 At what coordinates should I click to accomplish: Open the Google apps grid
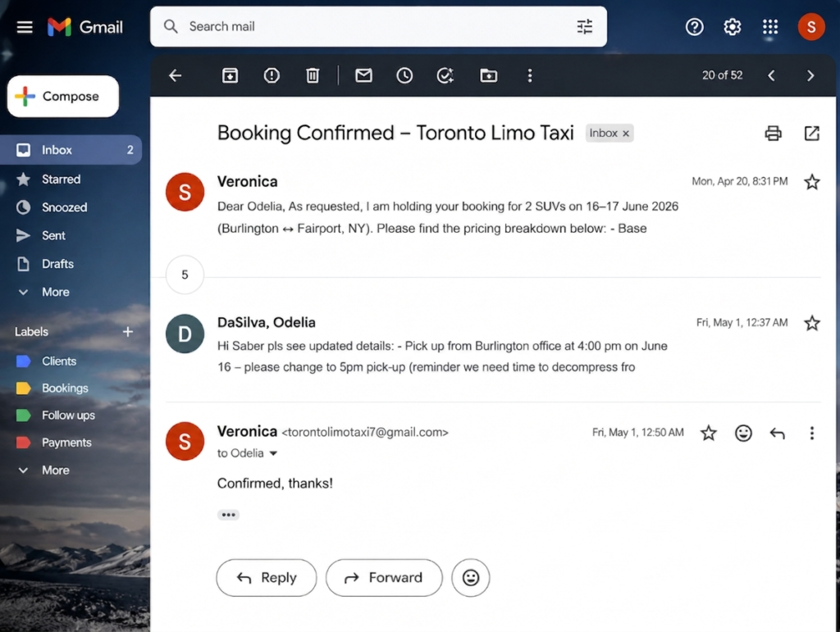point(769,27)
